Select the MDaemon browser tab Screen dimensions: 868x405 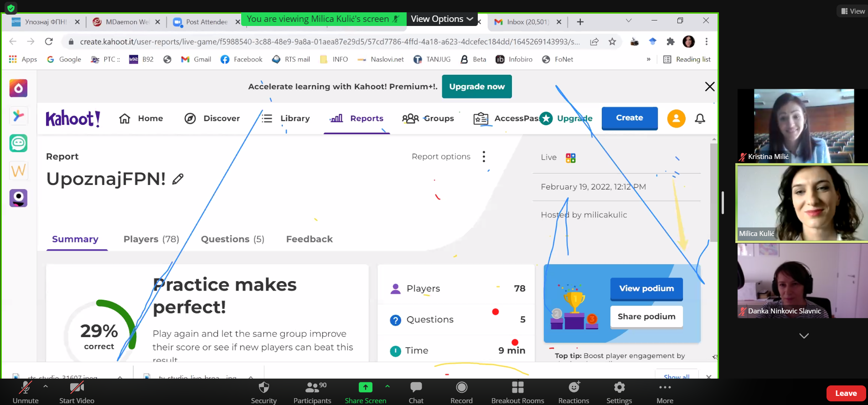(x=126, y=21)
